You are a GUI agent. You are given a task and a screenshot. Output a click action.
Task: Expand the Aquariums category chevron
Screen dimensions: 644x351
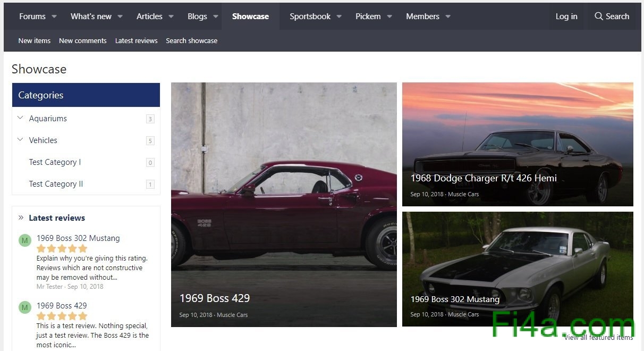click(x=20, y=118)
